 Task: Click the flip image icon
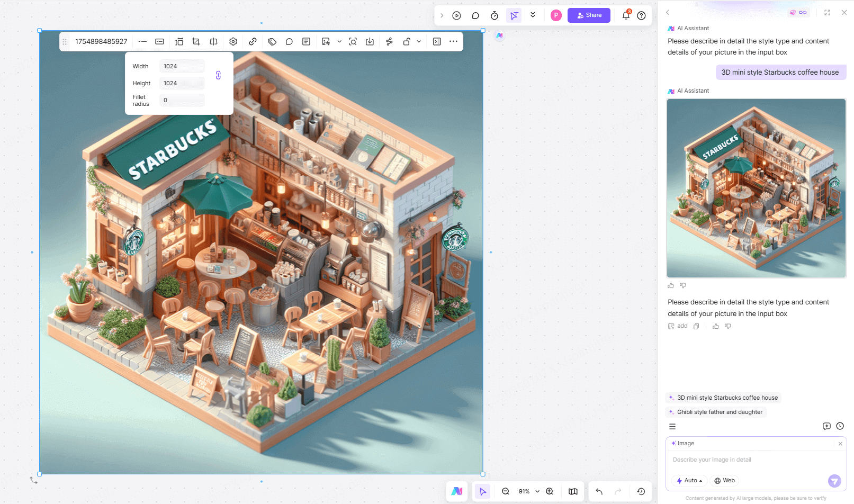(213, 41)
